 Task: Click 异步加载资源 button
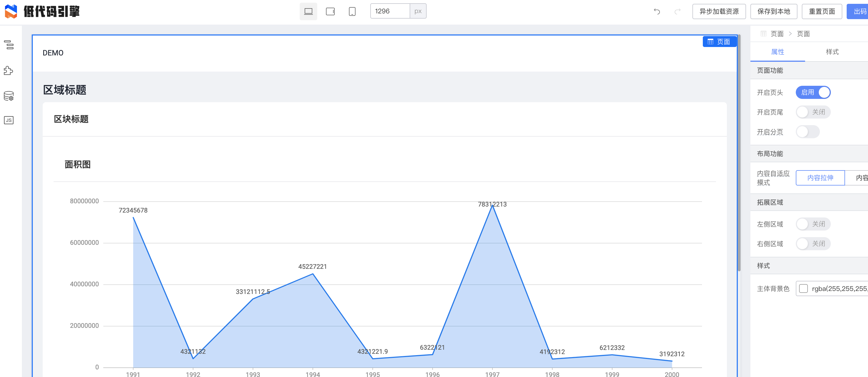[719, 11]
